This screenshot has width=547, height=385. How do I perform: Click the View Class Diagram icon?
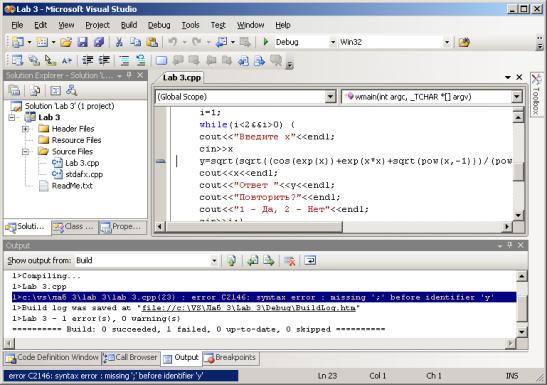point(72,90)
